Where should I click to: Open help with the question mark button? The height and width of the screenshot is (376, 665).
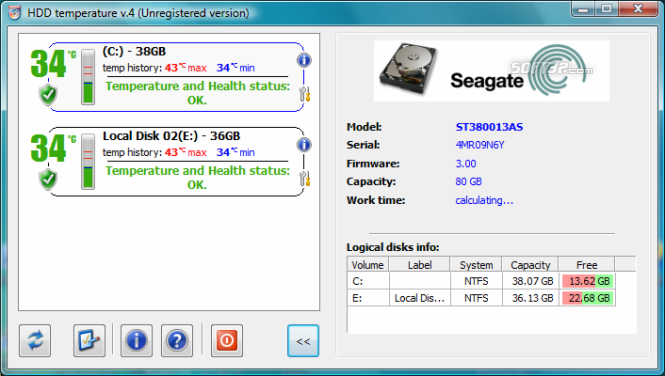point(177,340)
